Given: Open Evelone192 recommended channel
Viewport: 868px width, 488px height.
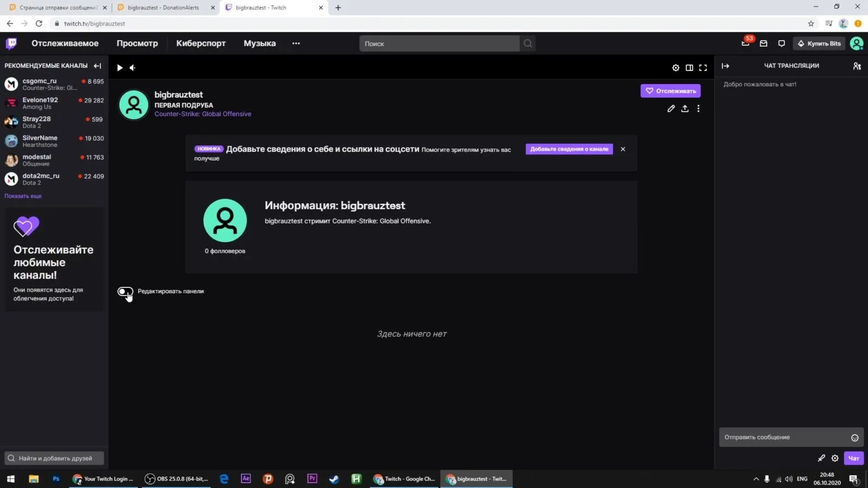Looking at the screenshot, I should [54, 103].
